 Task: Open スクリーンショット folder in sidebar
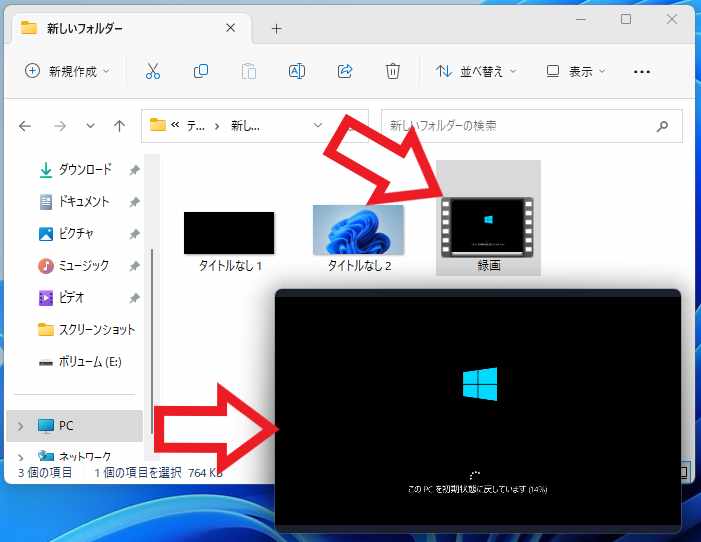pos(86,330)
